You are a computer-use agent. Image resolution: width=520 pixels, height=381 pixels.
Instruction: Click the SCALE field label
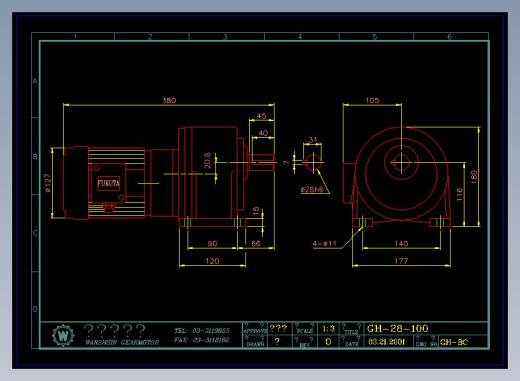click(x=305, y=331)
